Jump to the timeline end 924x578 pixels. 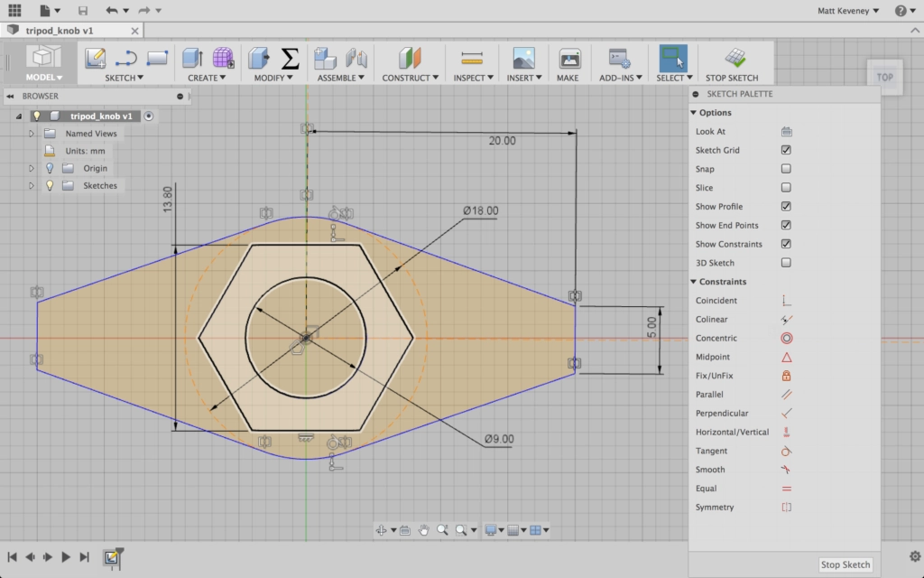tap(84, 557)
